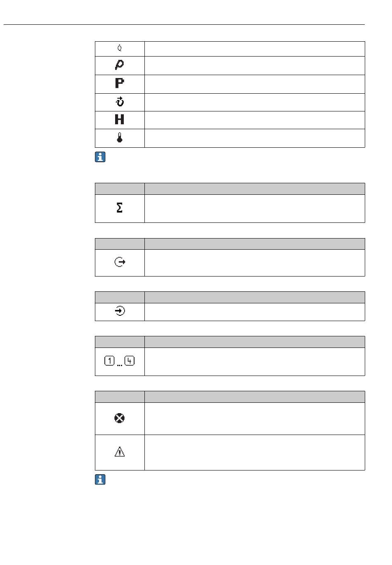This screenshot has width=392, height=565.
Task: Select the sigma totalizer symbol
Action: (120, 208)
